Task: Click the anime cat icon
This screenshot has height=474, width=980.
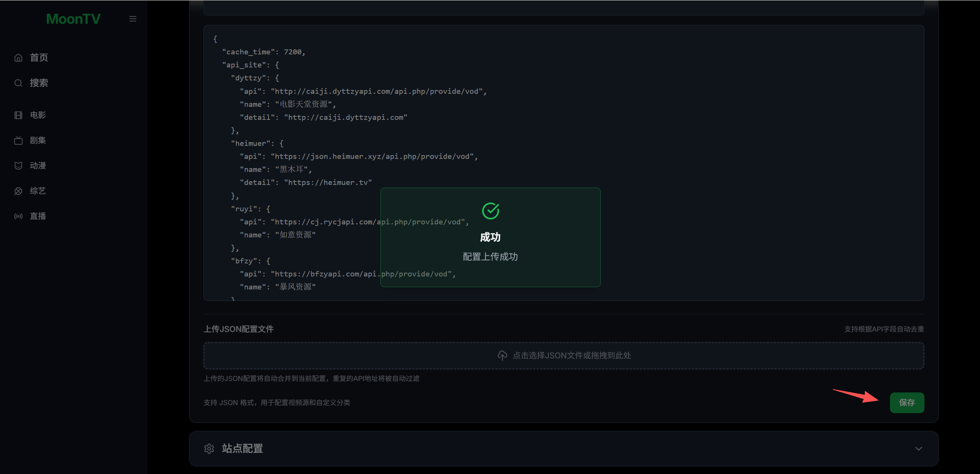Action: [18, 166]
